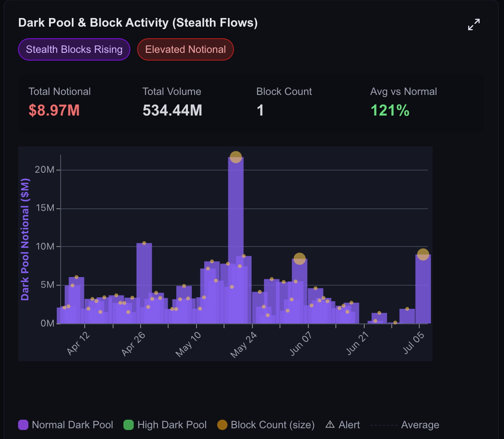Toggle Block Count (size) legend entry
The height and width of the screenshot is (439, 504).
click(266, 425)
